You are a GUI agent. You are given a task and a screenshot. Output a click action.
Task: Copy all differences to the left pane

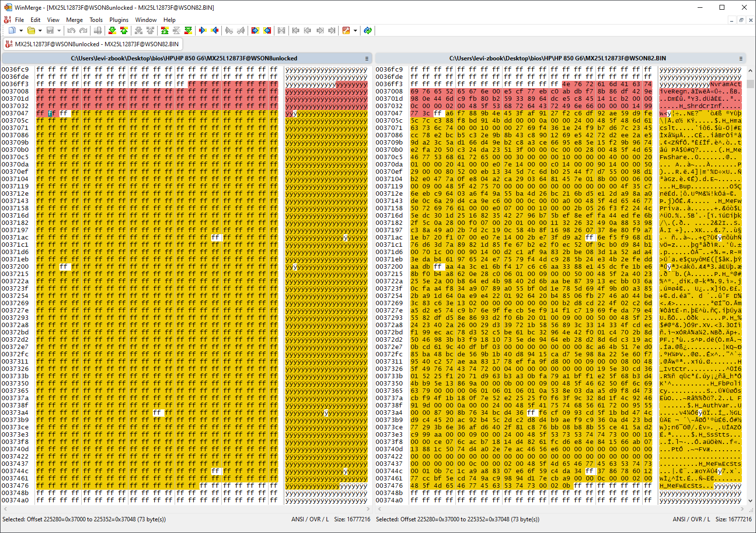click(267, 31)
